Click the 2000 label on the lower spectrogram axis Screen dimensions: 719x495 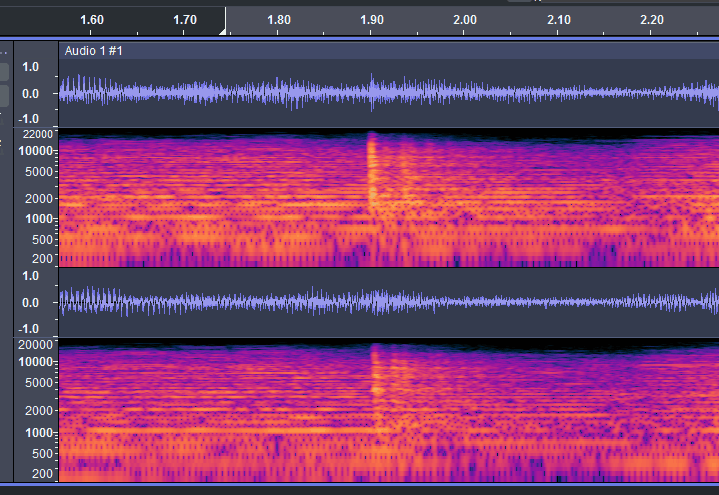click(39, 411)
